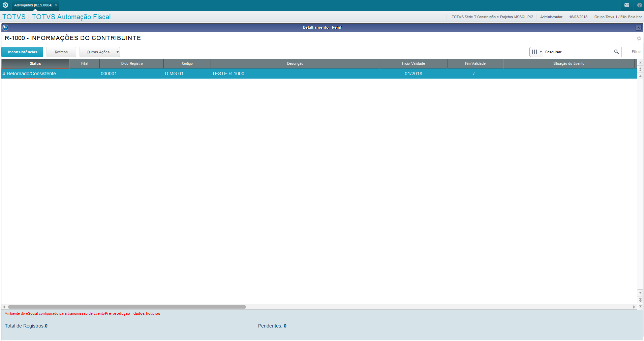Sort by the ID do Registro column header
Viewport: 644px width, 341px height.
point(132,63)
